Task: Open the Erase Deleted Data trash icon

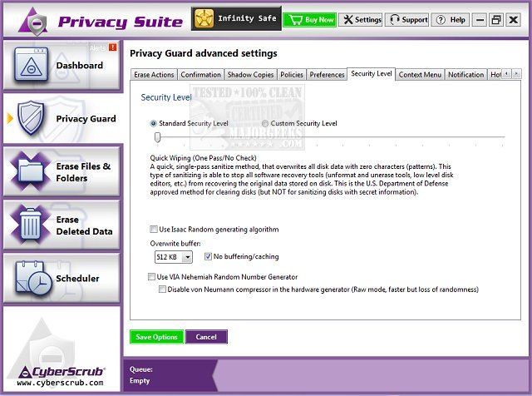Action: [31, 225]
